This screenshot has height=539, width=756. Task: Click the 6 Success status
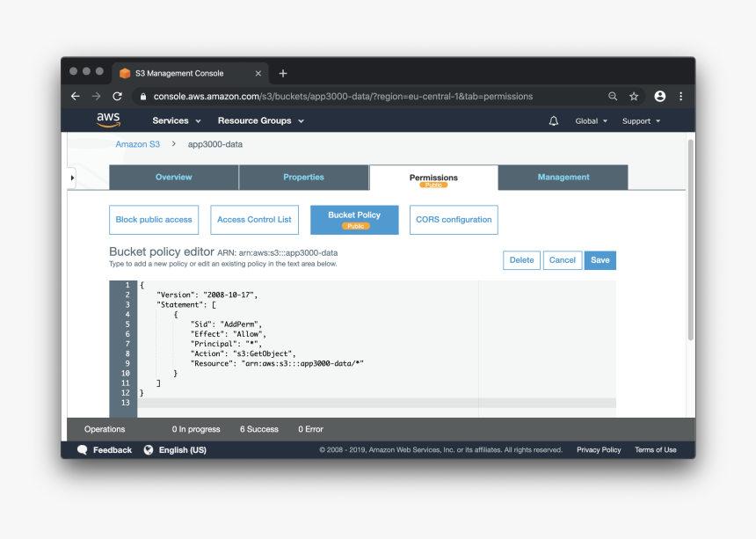coord(259,429)
